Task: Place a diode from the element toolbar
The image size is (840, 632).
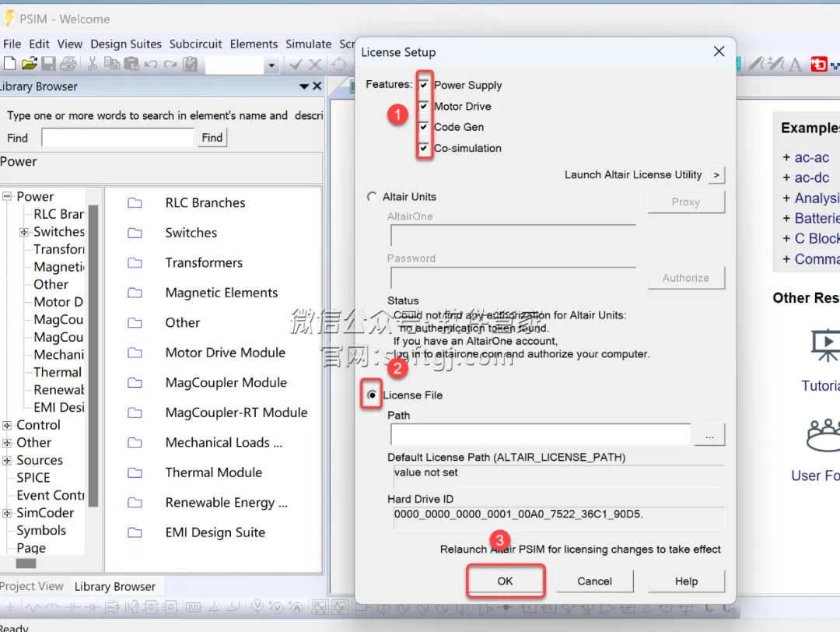Action: [92, 607]
